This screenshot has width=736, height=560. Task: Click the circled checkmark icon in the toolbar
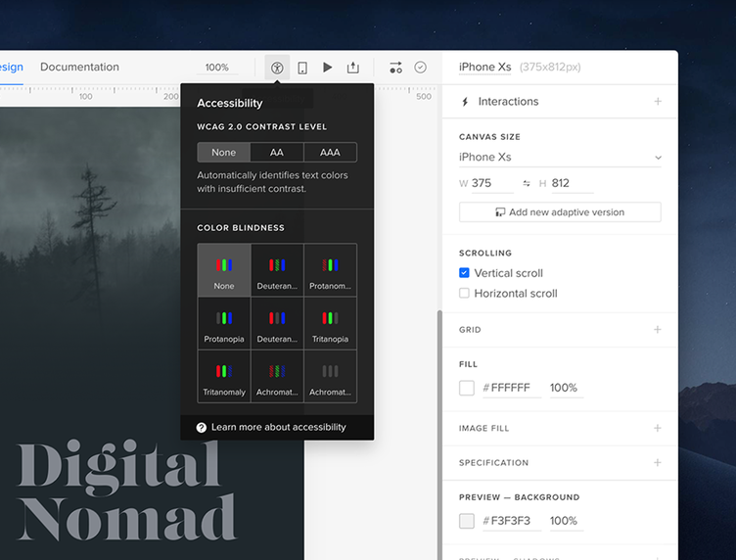421,68
